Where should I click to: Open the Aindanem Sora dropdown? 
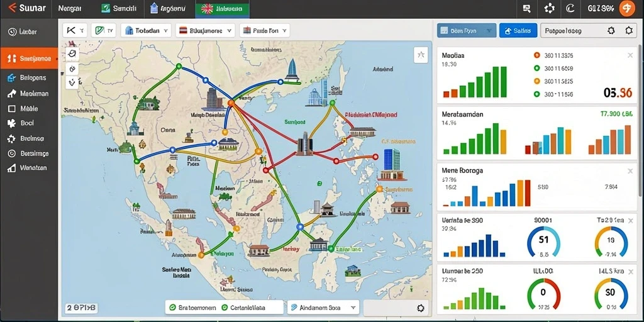(x=323, y=307)
